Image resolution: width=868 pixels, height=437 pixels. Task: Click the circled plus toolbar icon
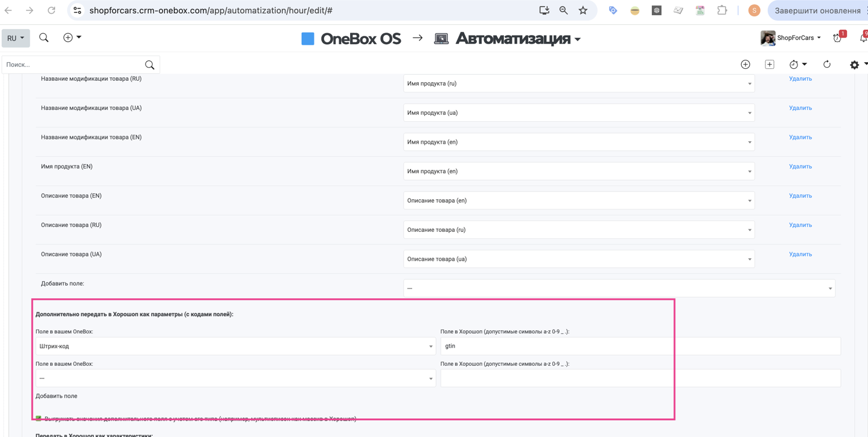pos(745,65)
